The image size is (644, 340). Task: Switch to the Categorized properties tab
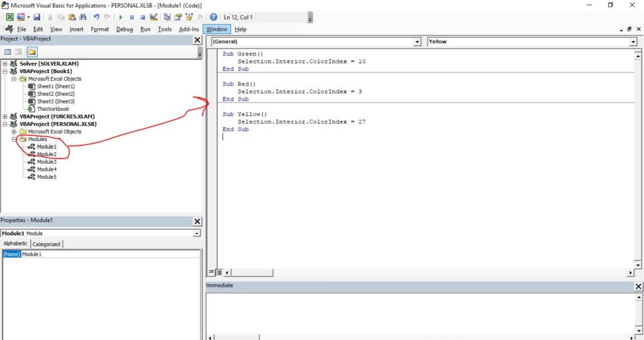47,244
